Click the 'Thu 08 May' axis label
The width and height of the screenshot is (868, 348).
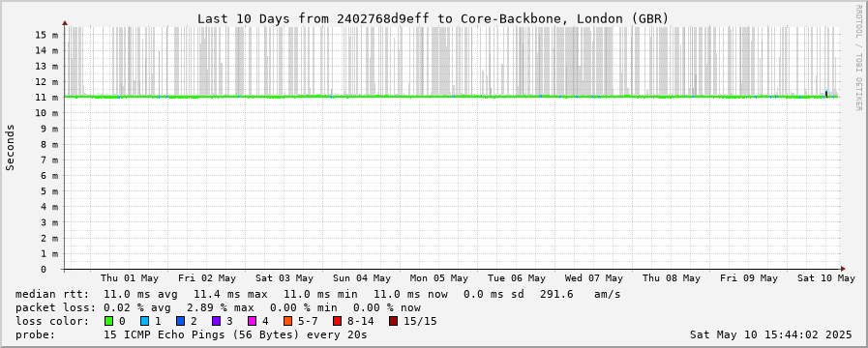pyautogui.click(x=672, y=278)
